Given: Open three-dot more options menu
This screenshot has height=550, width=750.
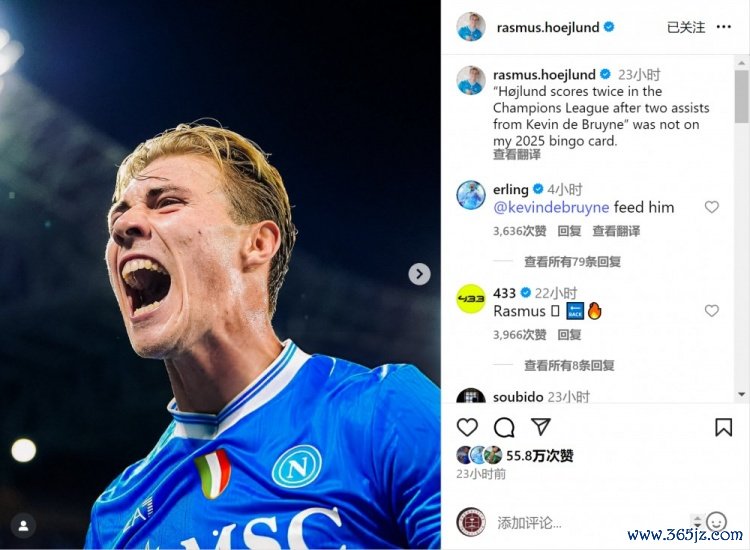Looking at the screenshot, I should [x=724, y=27].
